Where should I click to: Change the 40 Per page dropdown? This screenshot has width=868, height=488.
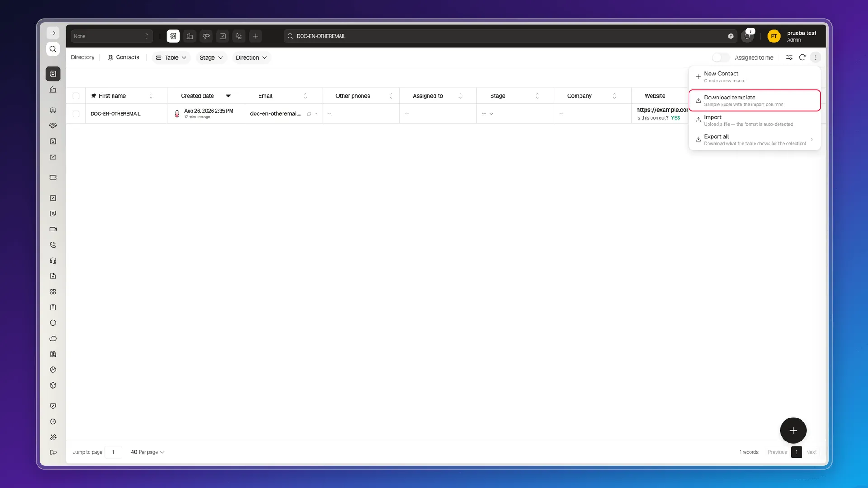pos(147,452)
